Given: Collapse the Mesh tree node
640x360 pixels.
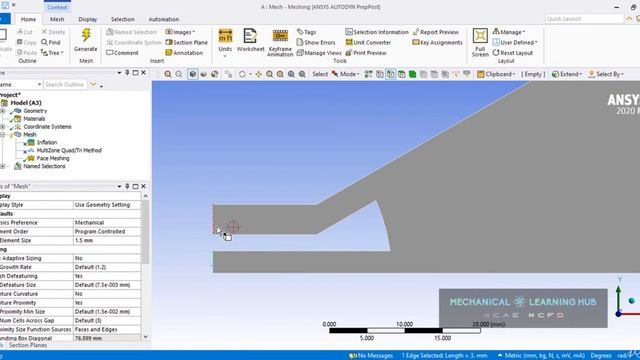Looking at the screenshot, I should (x=3, y=135).
